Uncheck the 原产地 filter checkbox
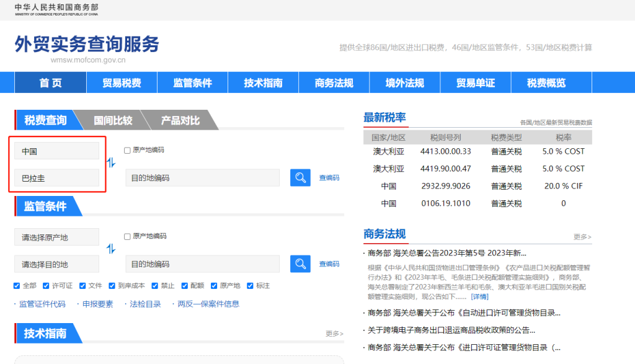The width and height of the screenshot is (635, 364). point(214,286)
